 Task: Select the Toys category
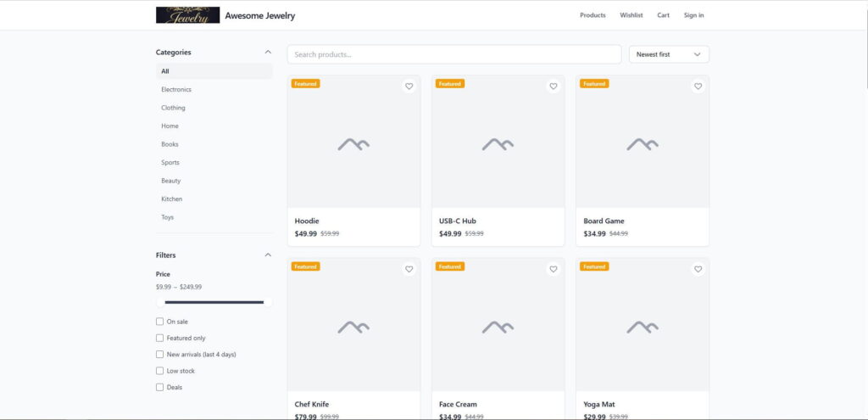pos(214,217)
